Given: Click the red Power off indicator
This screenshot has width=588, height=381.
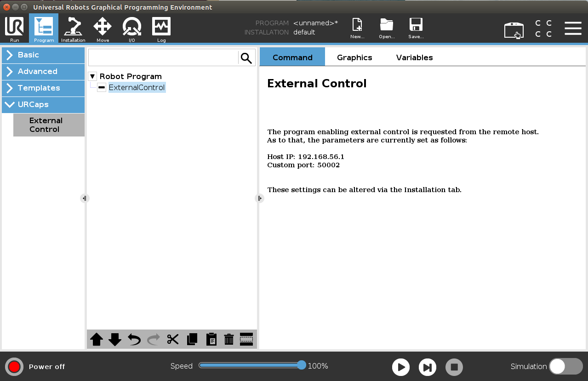Looking at the screenshot, I should 14,366.
